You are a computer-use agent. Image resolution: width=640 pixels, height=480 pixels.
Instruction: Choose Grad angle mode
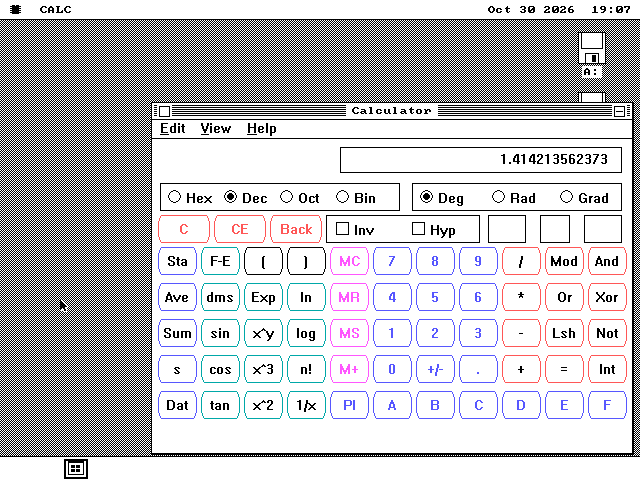[584, 198]
